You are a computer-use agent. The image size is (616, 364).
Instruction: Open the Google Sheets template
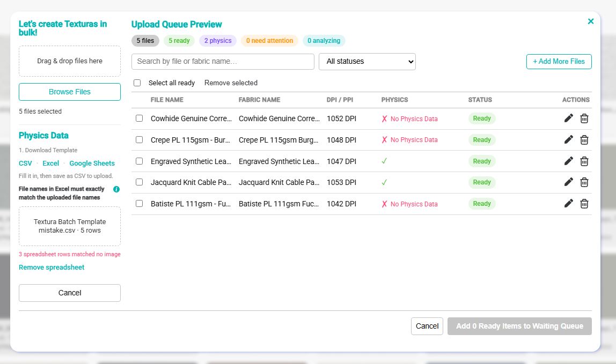(x=92, y=164)
